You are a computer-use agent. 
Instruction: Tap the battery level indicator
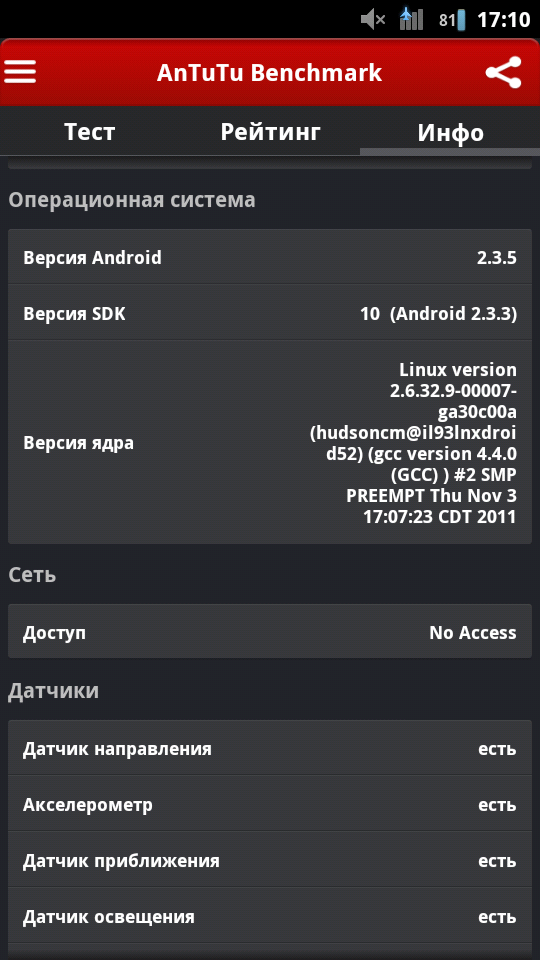[x=452, y=20]
